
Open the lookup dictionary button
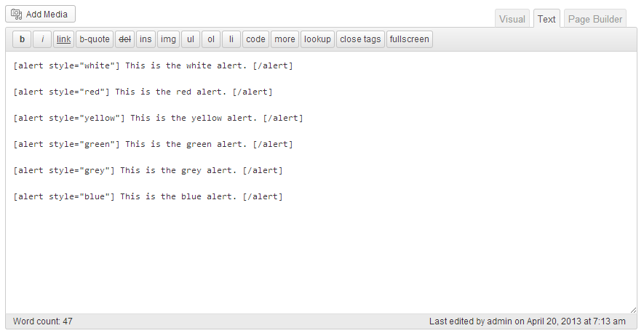pyautogui.click(x=317, y=39)
